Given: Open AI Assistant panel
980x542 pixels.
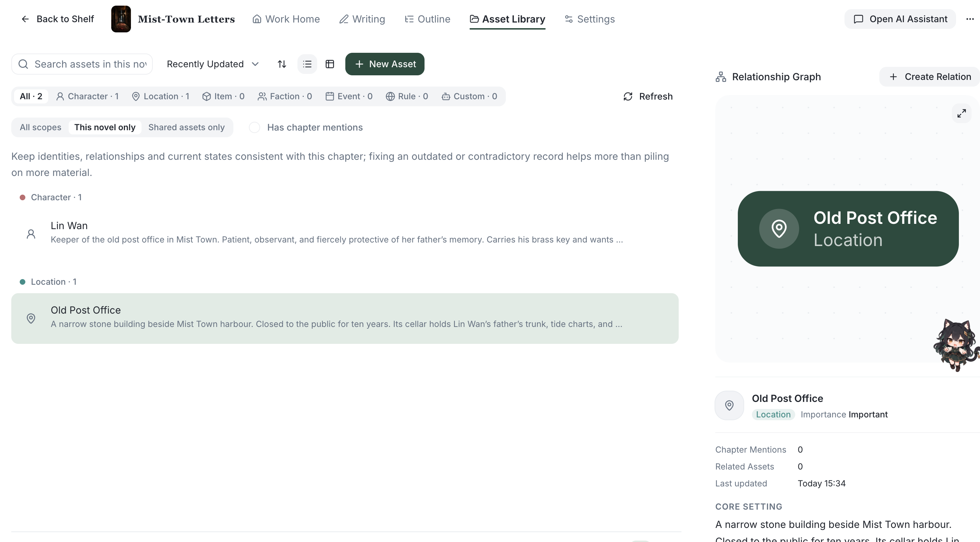Looking at the screenshot, I should [x=900, y=19].
